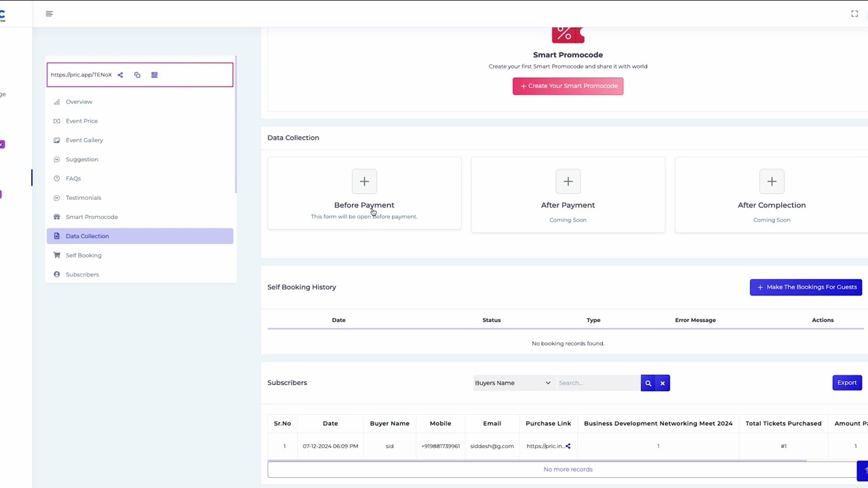
Task: Click the Event Gallery image icon
Action: 56,140
